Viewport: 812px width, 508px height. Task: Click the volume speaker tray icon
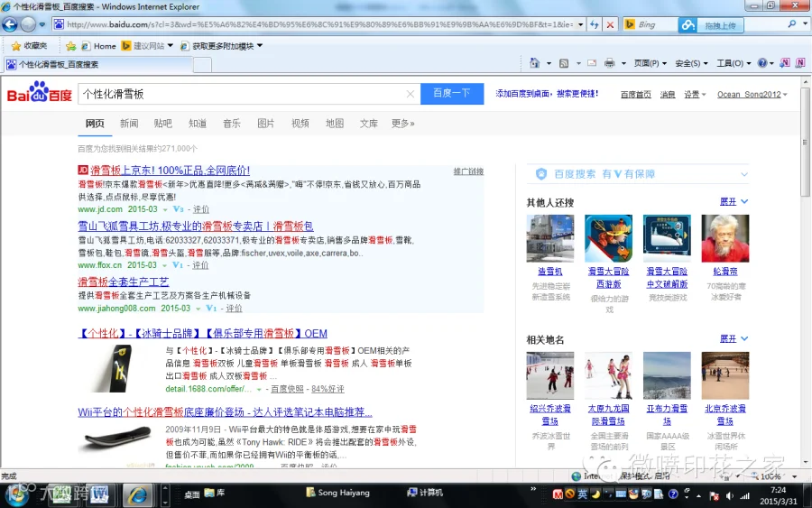point(730,495)
